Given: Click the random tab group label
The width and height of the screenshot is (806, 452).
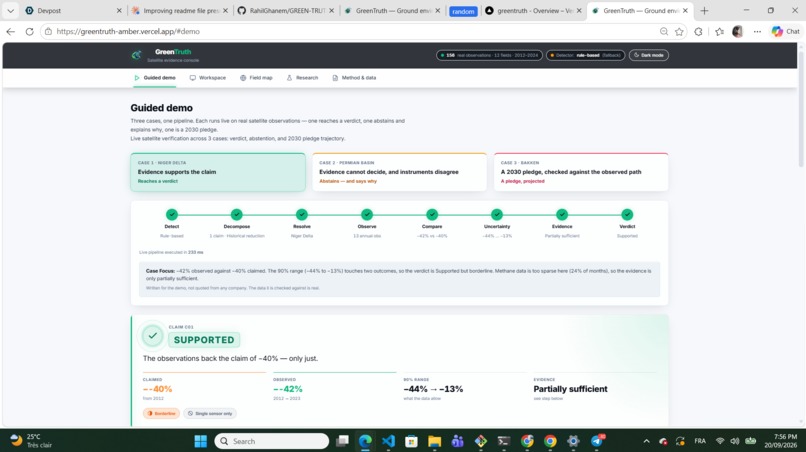Looking at the screenshot, I should [463, 11].
